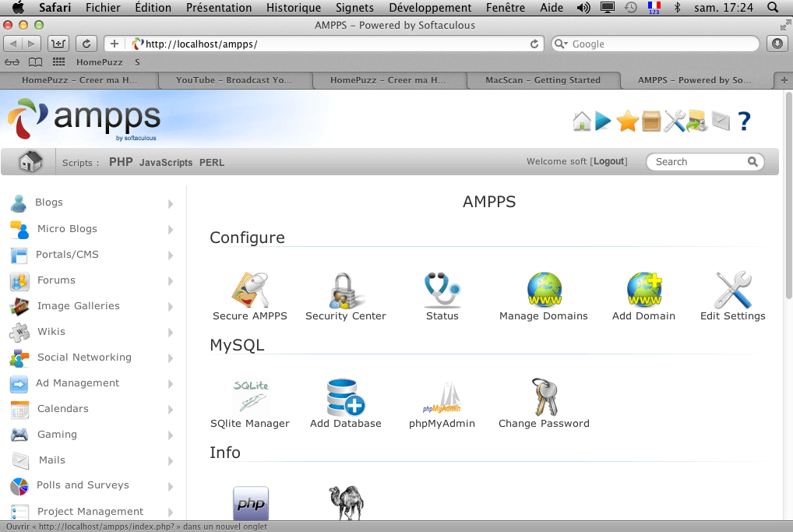Open the Fichier menu
This screenshot has width=793, height=532.
[103, 8]
